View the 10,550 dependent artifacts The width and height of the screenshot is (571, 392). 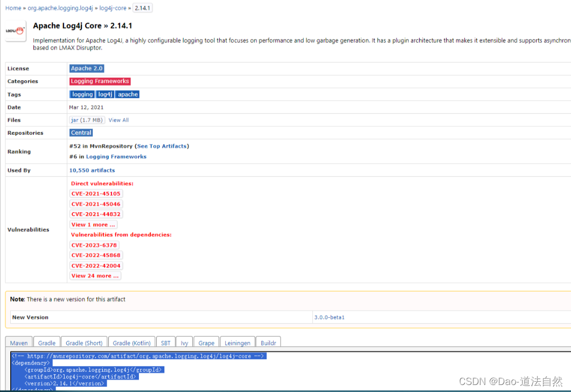(92, 170)
